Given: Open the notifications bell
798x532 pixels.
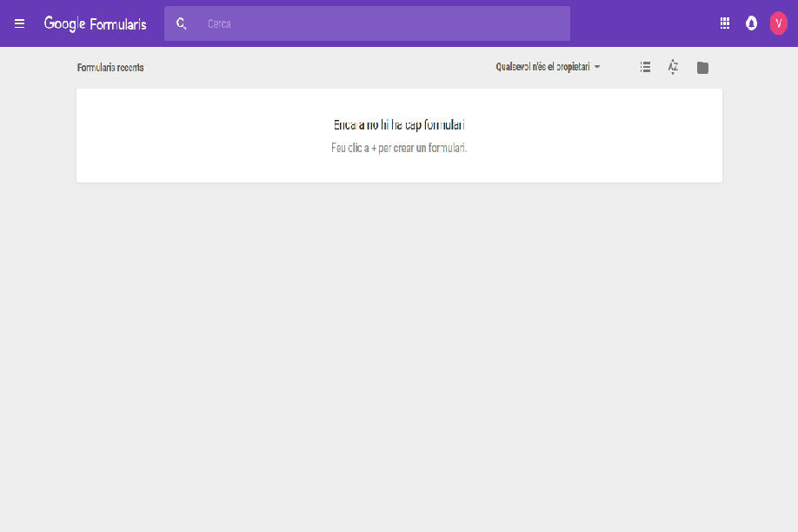Looking at the screenshot, I should click(751, 23).
